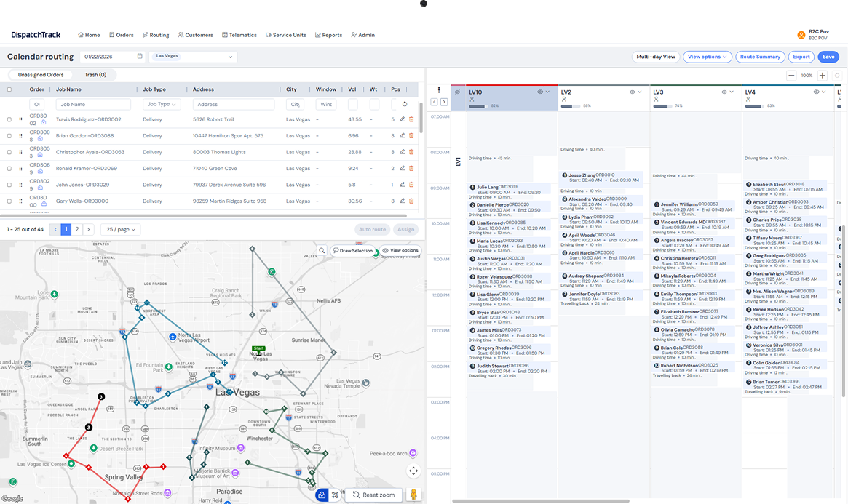Viewport: 848px width, 504px height.
Task: Open the calendar three-dot options menu
Action: [x=439, y=90]
